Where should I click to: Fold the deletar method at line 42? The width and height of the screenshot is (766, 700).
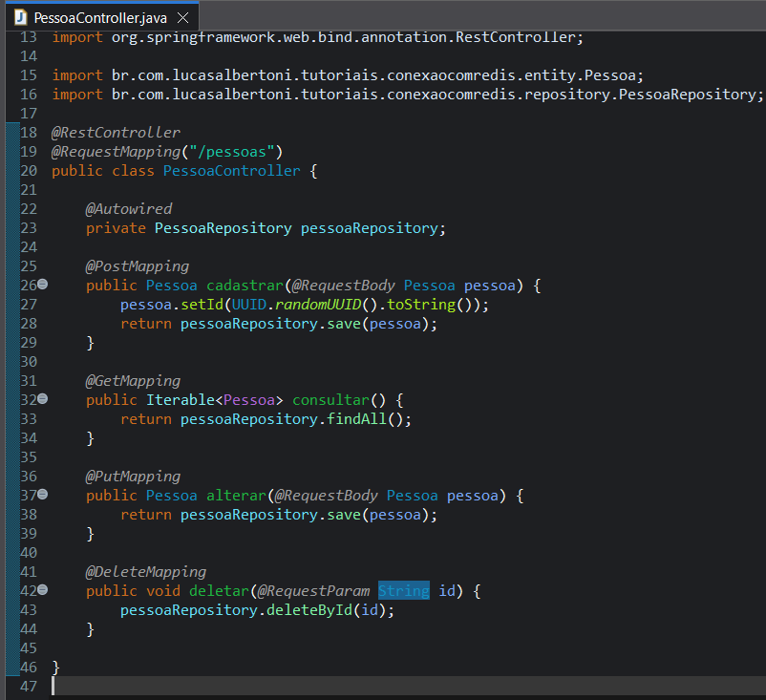tap(42, 591)
